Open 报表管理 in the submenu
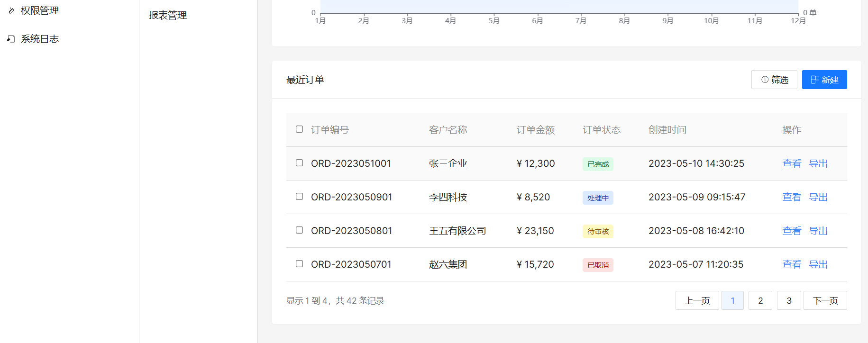868x343 pixels. 168,15
